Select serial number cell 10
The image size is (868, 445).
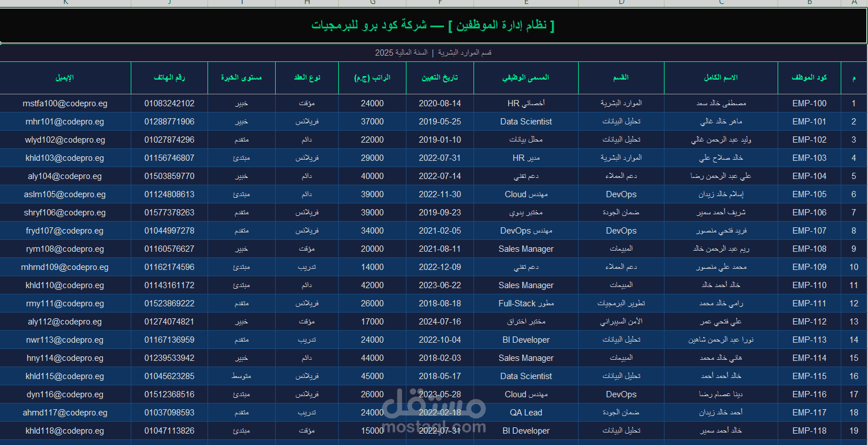pos(854,267)
